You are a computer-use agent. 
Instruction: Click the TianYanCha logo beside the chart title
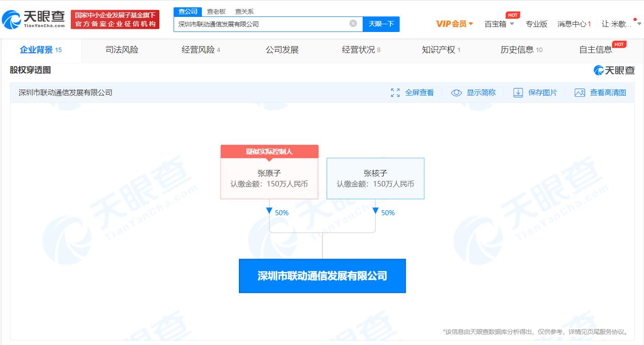click(x=614, y=70)
